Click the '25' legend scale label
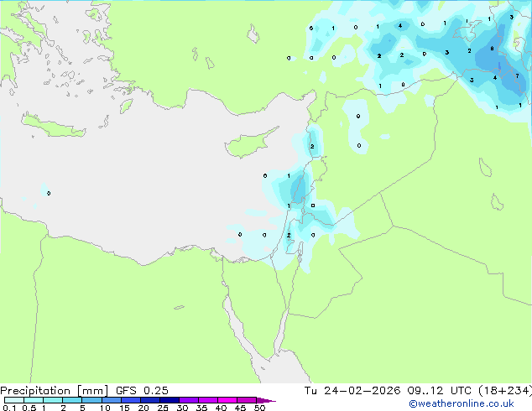The width and height of the screenshot is (532, 411). pyautogui.click(x=163, y=408)
